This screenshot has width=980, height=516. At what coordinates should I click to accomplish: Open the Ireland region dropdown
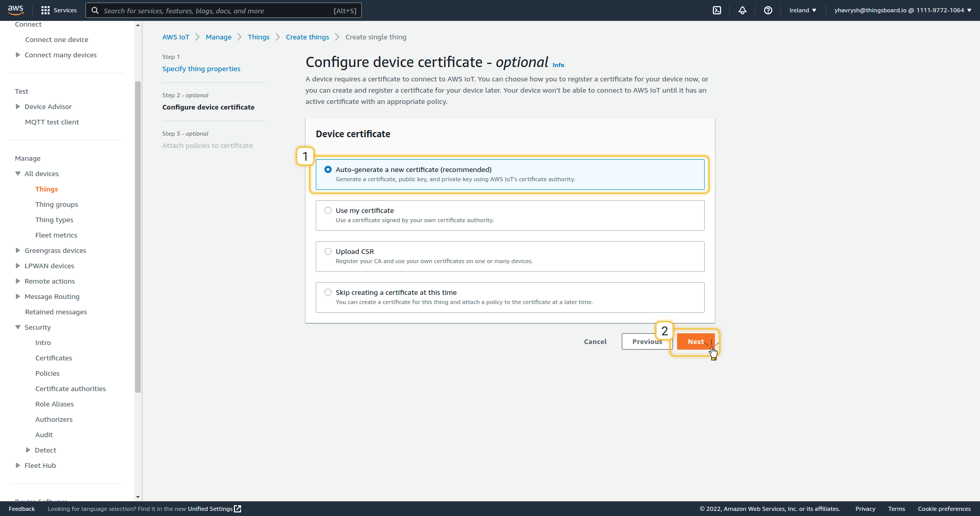click(802, 10)
